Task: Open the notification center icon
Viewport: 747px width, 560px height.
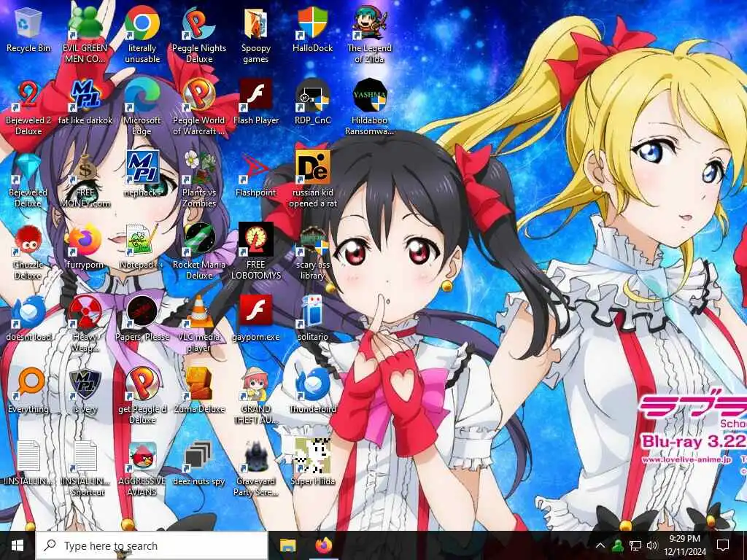Action: coord(723,545)
